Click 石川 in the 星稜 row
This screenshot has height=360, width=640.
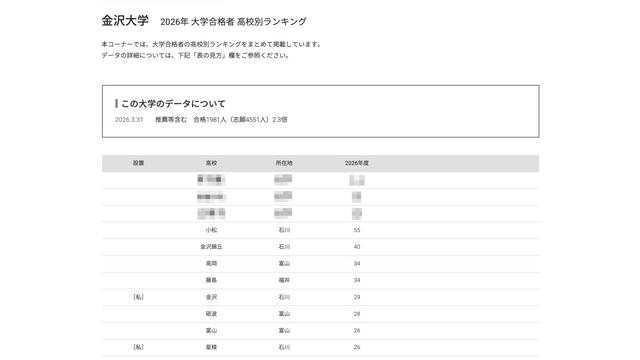[x=284, y=347]
